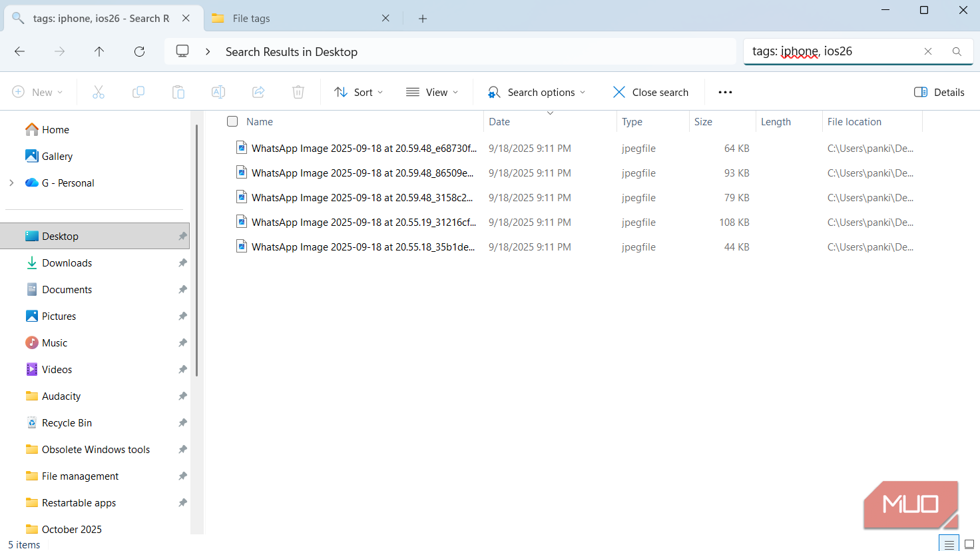Sort by the Size column header
Screen dimensions: 980x551
(722, 121)
